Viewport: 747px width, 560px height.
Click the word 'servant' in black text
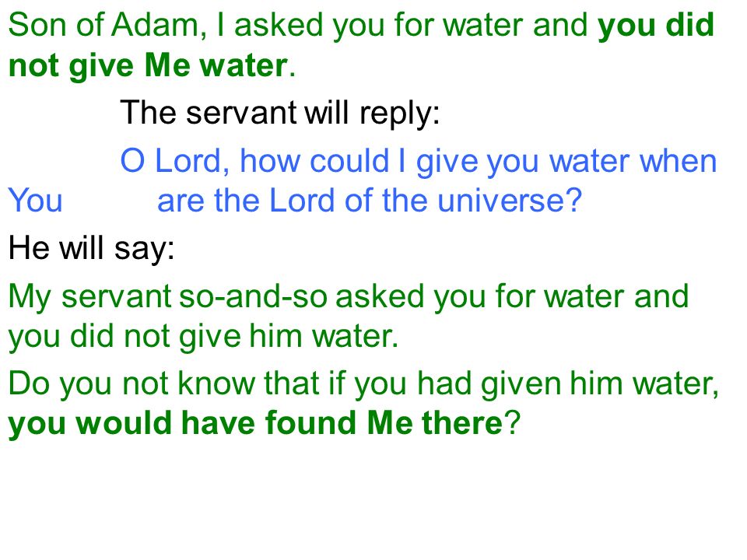pyautogui.click(x=241, y=114)
